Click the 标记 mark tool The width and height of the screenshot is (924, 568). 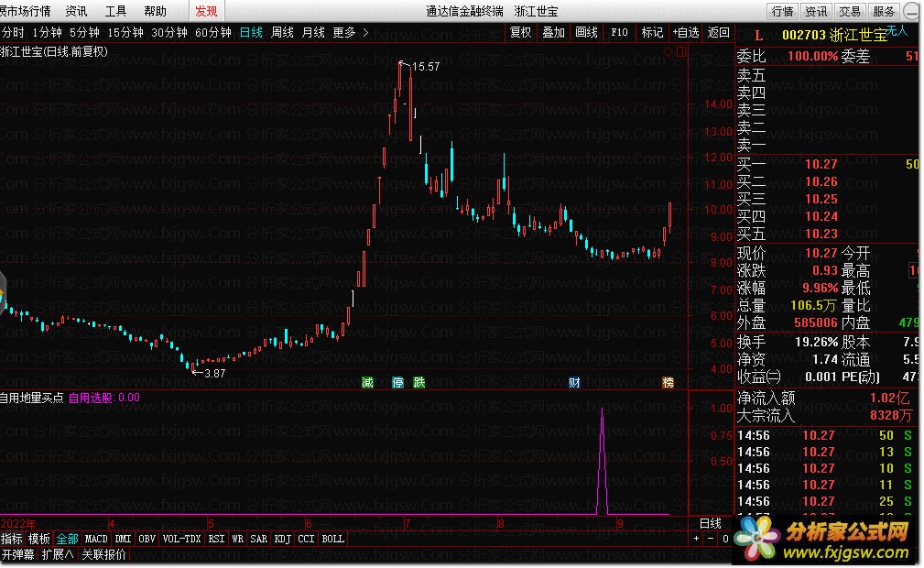click(652, 32)
